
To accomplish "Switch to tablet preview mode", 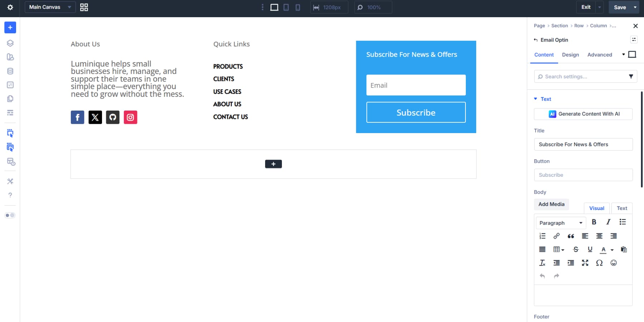I will [x=286, y=7].
